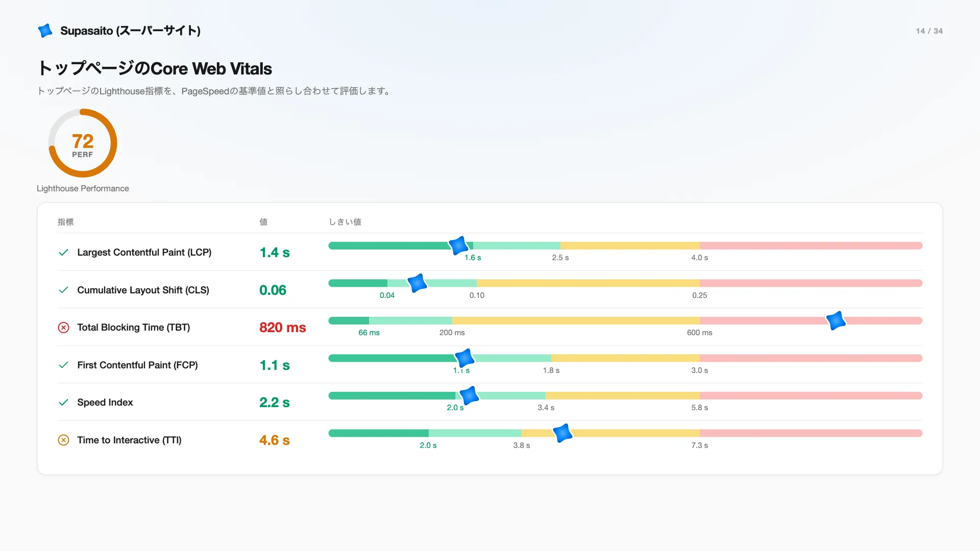Screen dimensions: 980x551
Task: Select the blue marker on LCP bar
Action: (x=458, y=245)
